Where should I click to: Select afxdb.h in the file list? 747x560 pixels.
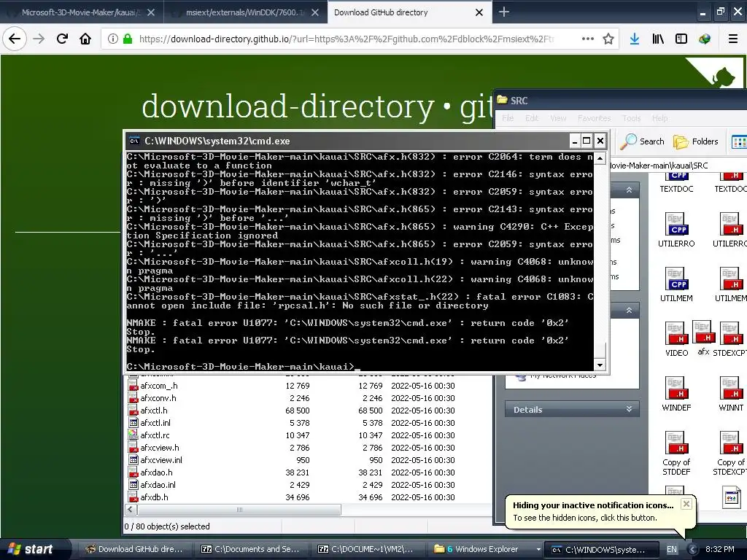(154, 497)
